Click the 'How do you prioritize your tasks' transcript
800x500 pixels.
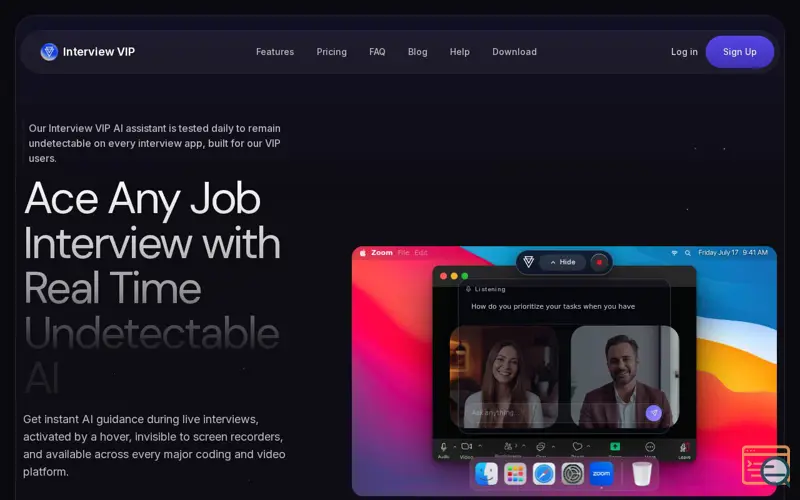click(553, 307)
